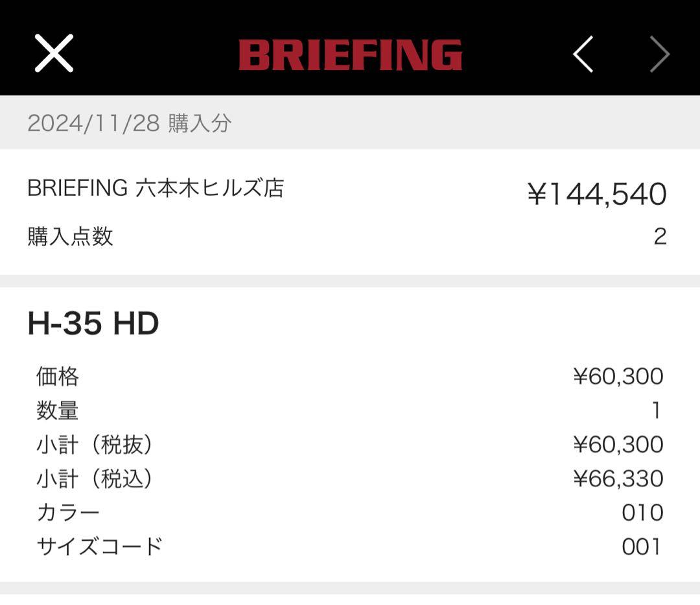This screenshot has height=605, width=700.
Task: Click the BRIEFING brand logo in the header
Action: (350, 53)
